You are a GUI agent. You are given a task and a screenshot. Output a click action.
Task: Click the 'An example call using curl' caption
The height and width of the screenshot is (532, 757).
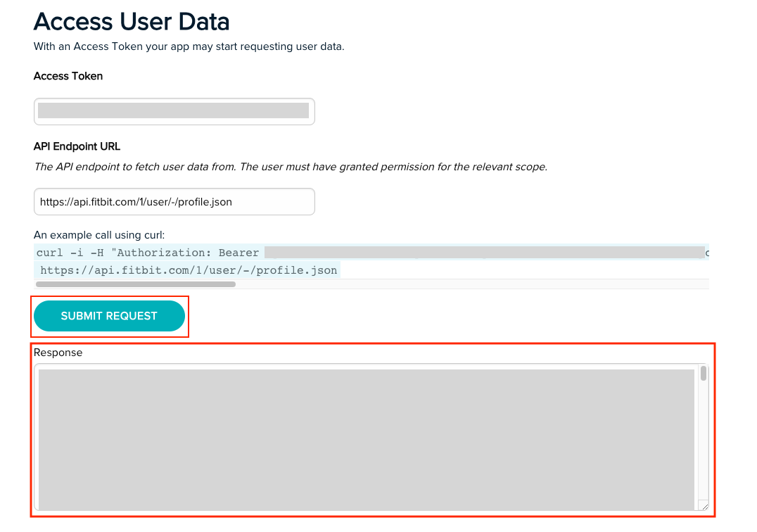98,234
